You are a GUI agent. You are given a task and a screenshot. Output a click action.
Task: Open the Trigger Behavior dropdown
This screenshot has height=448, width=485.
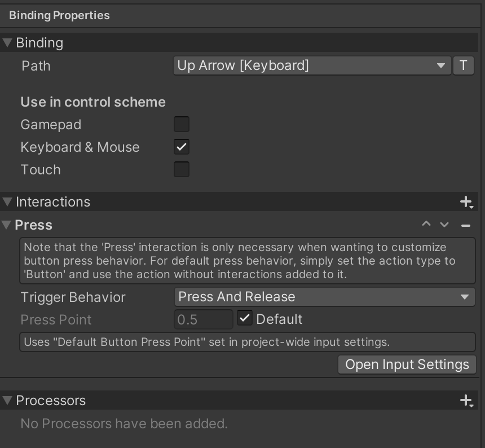pos(324,297)
